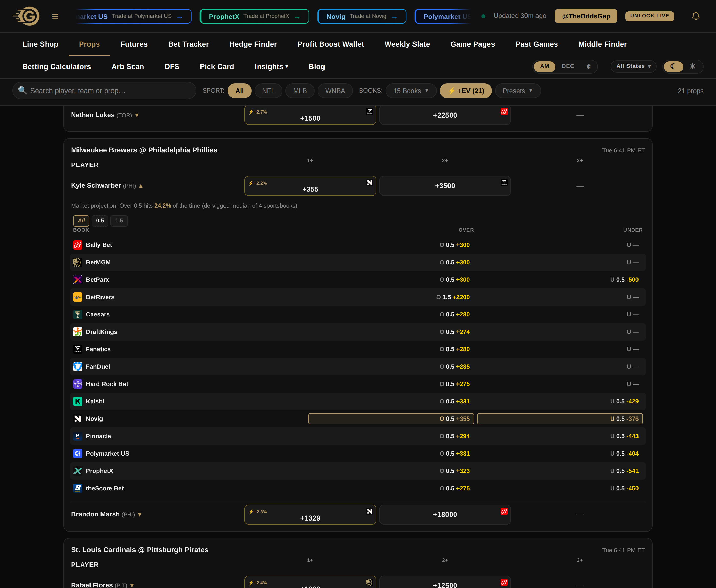The height and width of the screenshot is (588, 716).
Task: Open the All States dropdown
Action: (633, 66)
